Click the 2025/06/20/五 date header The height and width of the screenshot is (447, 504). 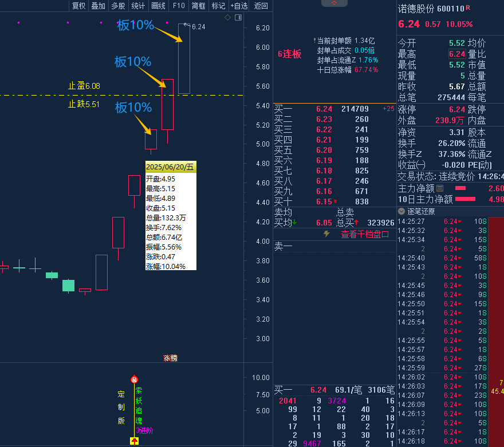171,167
